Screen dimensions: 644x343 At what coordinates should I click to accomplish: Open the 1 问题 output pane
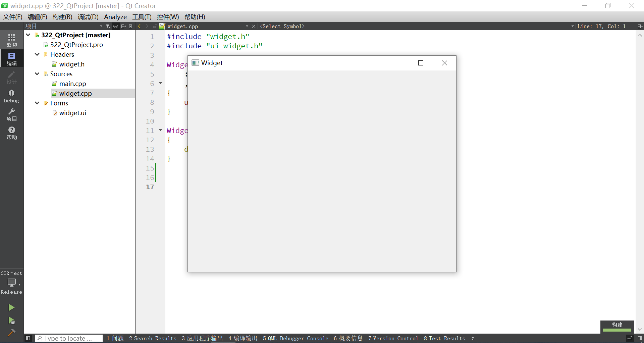115,338
